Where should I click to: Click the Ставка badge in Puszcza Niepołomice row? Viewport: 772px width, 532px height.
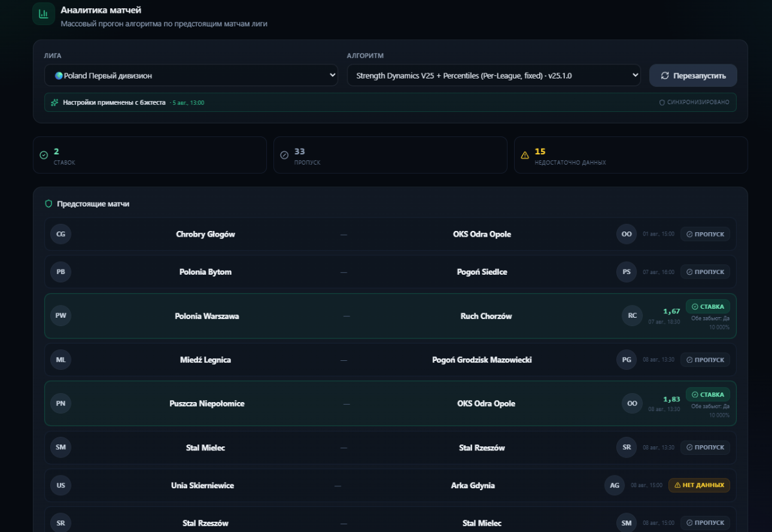click(708, 394)
